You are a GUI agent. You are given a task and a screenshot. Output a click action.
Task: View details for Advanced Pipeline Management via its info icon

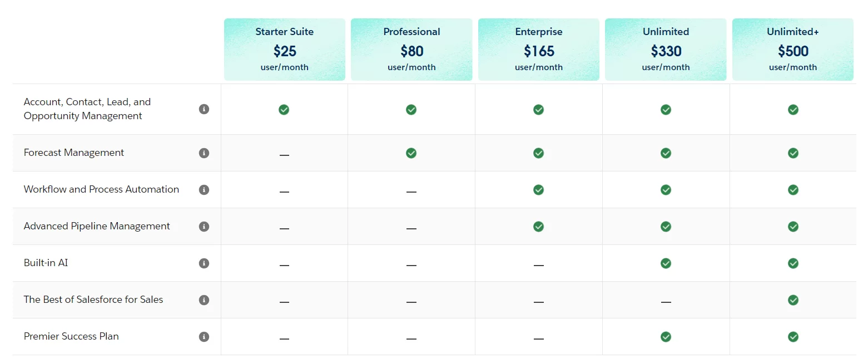[x=204, y=226]
